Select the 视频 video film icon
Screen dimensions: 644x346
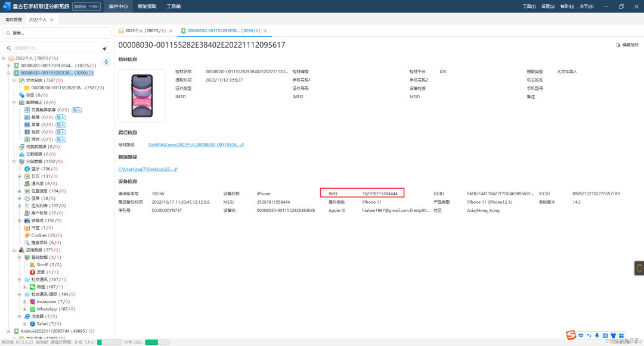[x=27, y=132]
